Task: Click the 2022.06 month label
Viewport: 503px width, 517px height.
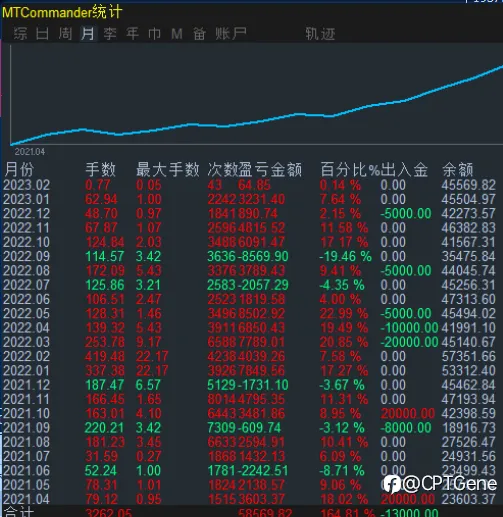Action: 26,299
